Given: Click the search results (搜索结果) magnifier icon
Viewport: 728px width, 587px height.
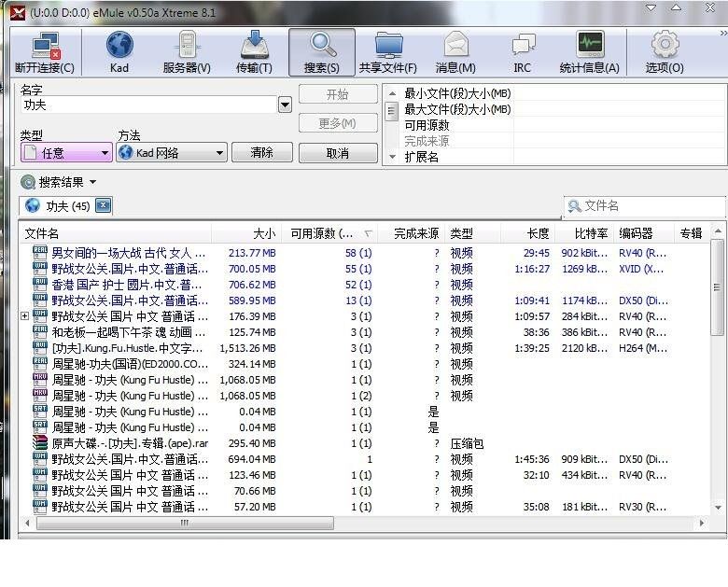Looking at the screenshot, I should [x=28, y=182].
